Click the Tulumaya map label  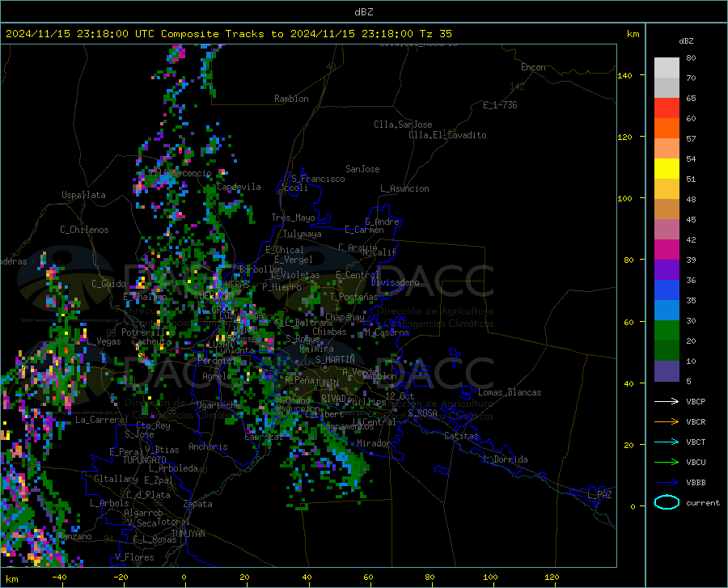click(303, 234)
